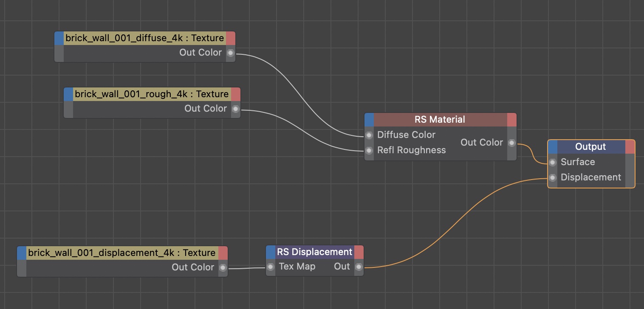This screenshot has width=644, height=309.
Task: Select the RS Displacement node header
Action: [x=314, y=252]
